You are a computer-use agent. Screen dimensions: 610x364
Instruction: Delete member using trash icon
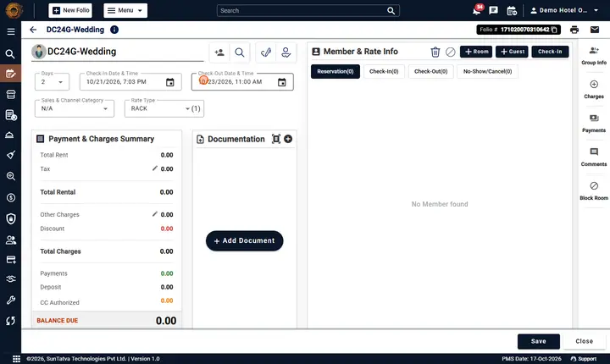coord(435,52)
